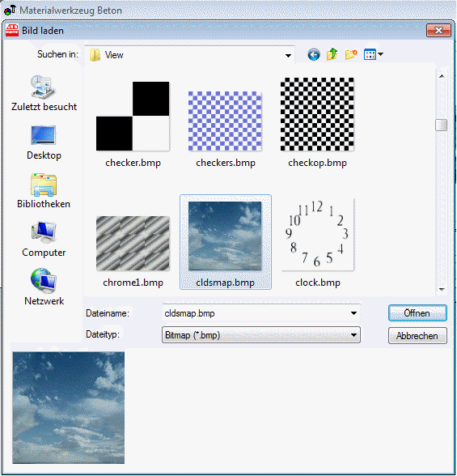
Task: Open Zuletzt besucht location
Action: coord(44,94)
